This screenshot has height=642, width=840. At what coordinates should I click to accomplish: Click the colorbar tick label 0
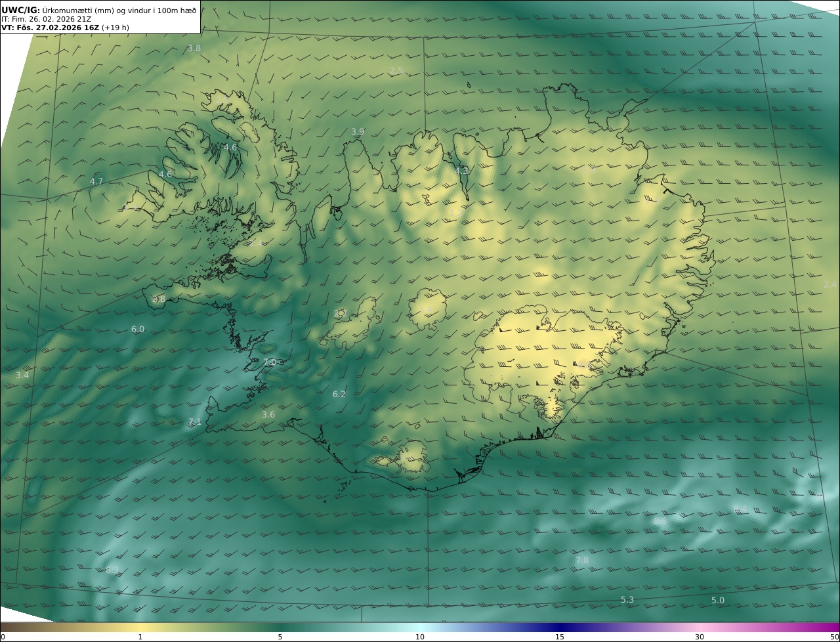click(3, 637)
